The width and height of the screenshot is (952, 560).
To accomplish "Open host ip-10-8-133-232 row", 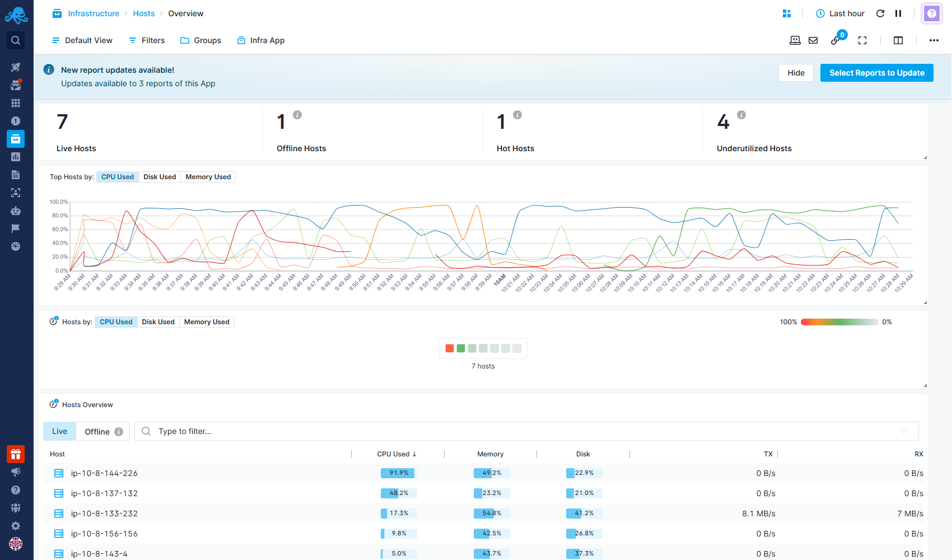I will (484, 514).
